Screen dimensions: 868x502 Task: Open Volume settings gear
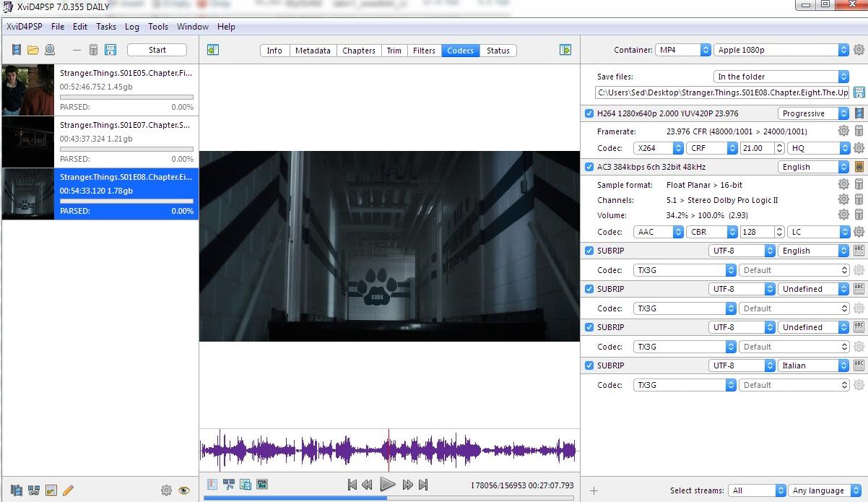pyautogui.click(x=843, y=215)
